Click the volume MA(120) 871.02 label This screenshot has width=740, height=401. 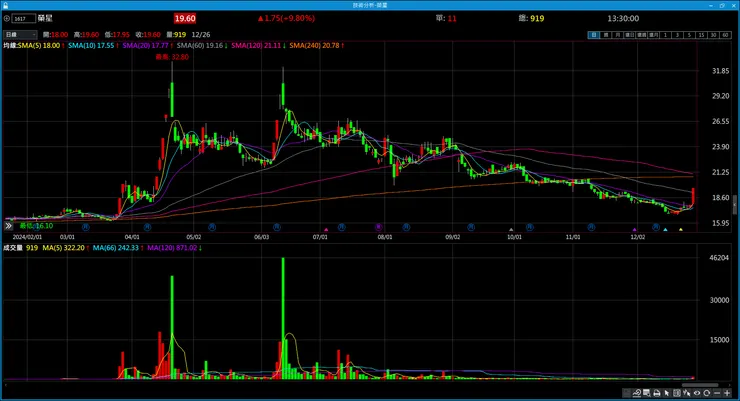172,248
